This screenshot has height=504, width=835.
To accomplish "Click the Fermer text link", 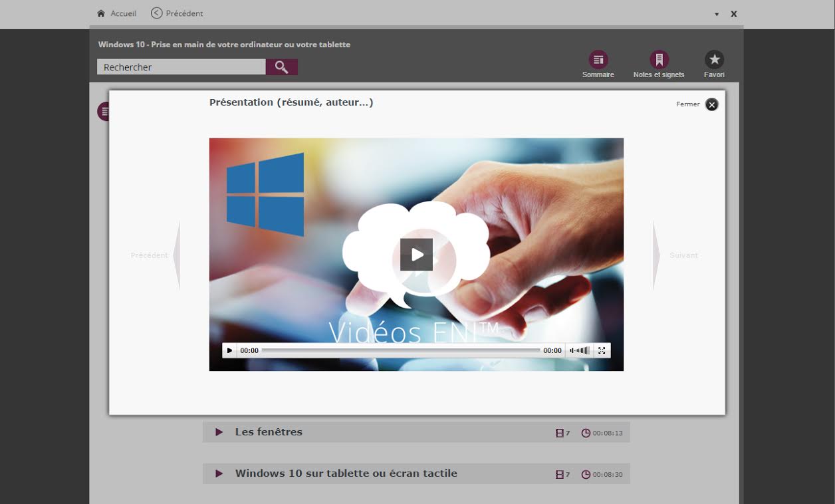I will pos(688,104).
